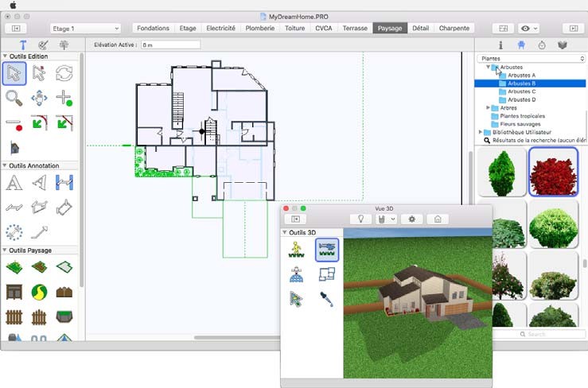Select the green lawn terrain tool
This screenshot has width=588, height=388.
coord(14,267)
